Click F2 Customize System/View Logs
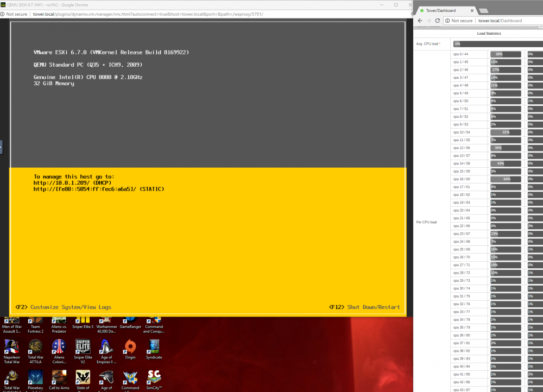This screenshot has width=543, height=392. pyautogui.click(x=64, y=307)
